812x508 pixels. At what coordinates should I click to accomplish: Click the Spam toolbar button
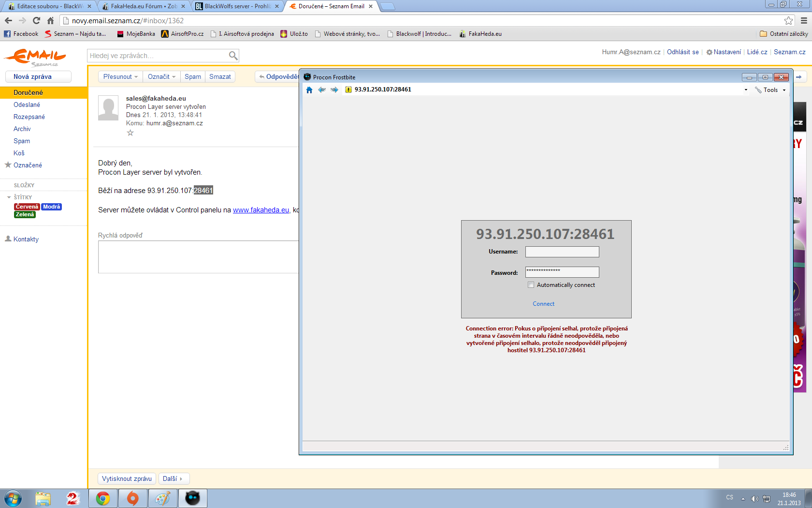tap(193, 76)
